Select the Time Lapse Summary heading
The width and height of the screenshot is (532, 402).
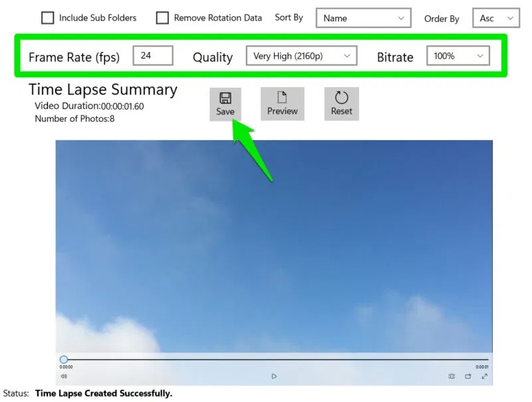click(102, 90)
